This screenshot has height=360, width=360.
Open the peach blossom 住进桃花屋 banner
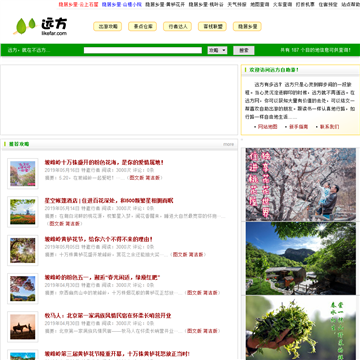tap(301, 184)
